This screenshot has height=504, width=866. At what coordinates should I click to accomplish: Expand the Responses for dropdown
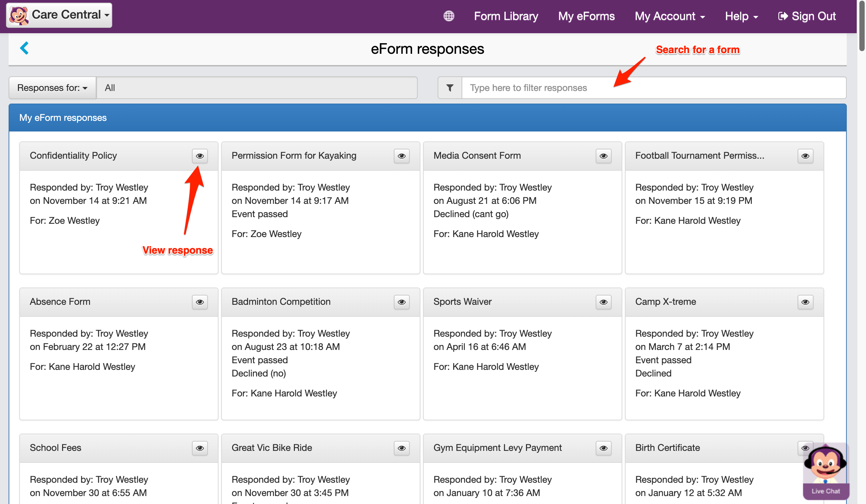[52, 88]
